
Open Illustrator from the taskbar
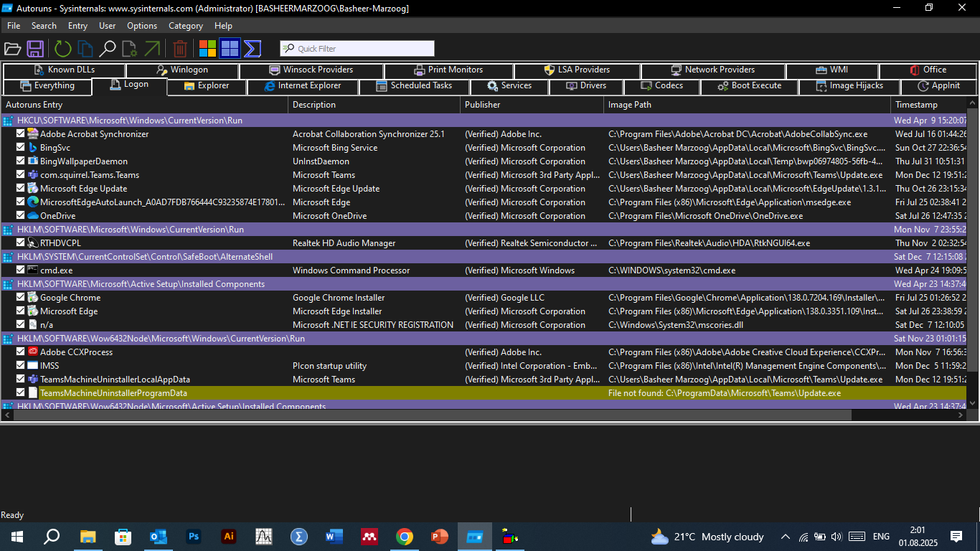click(x=229, y=537)
